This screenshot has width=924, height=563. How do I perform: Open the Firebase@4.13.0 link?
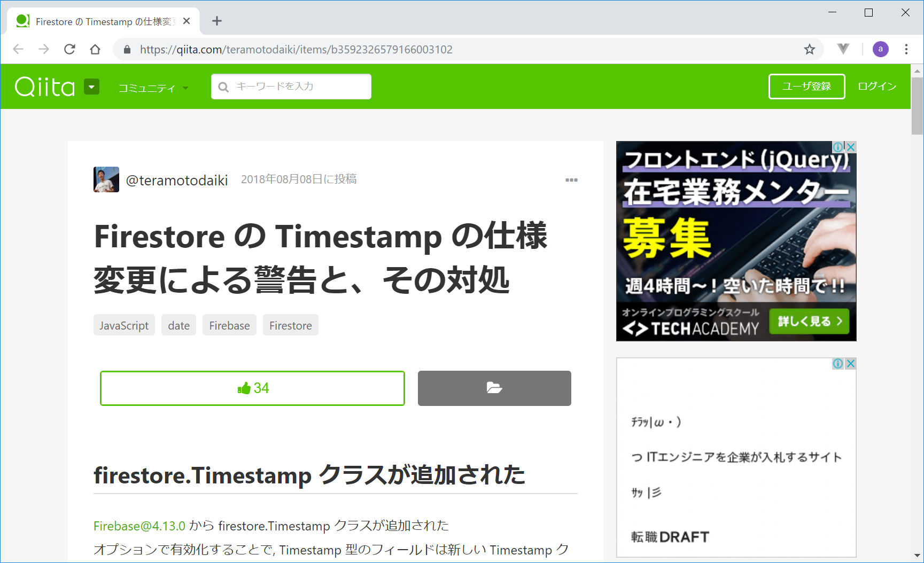point(139,526)
